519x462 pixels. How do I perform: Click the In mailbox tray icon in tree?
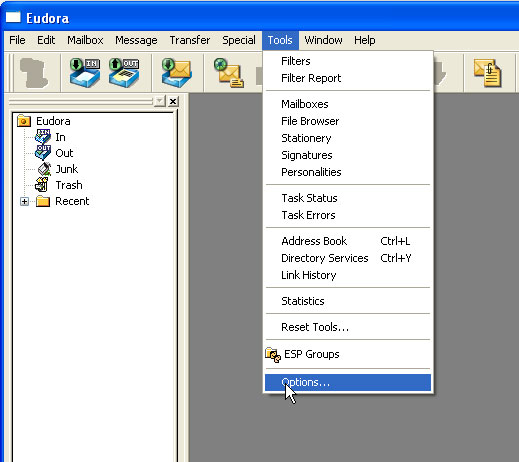click(x=43, y=137)
